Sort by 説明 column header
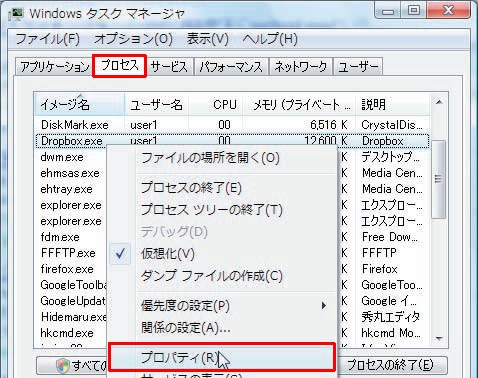The image size is (478, 378). 393,105
